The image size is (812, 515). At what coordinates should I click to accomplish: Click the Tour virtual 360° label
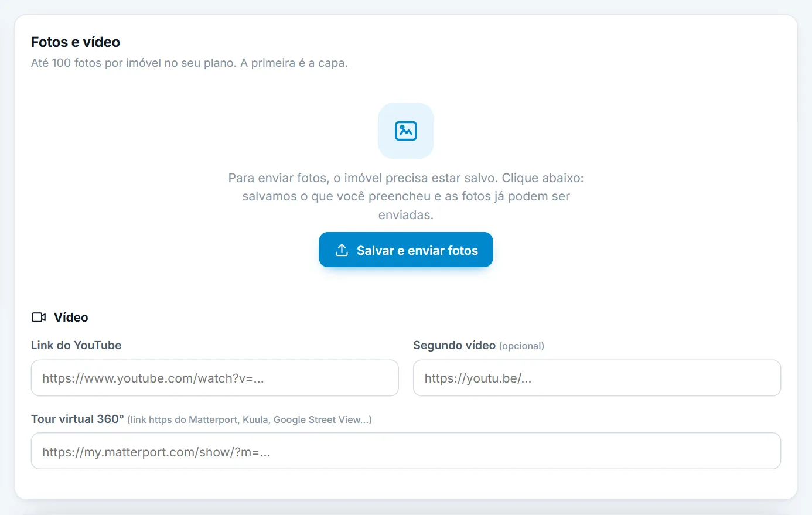(x=201, y=419)
